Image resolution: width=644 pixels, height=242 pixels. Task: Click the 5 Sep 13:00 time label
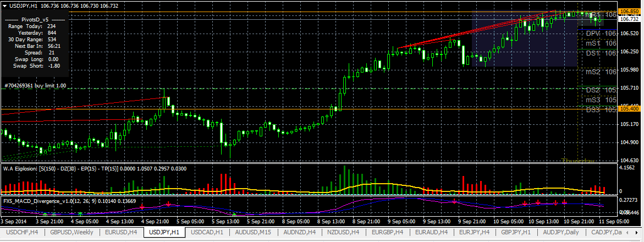click(226, 221)
